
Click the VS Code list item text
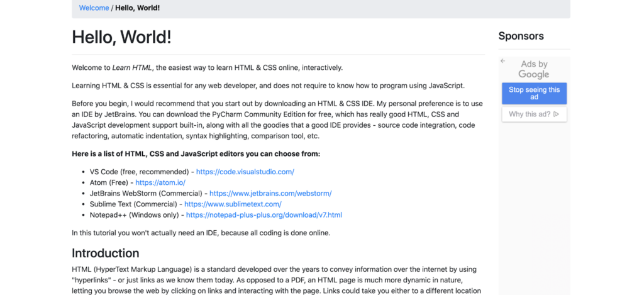[136, 172]
